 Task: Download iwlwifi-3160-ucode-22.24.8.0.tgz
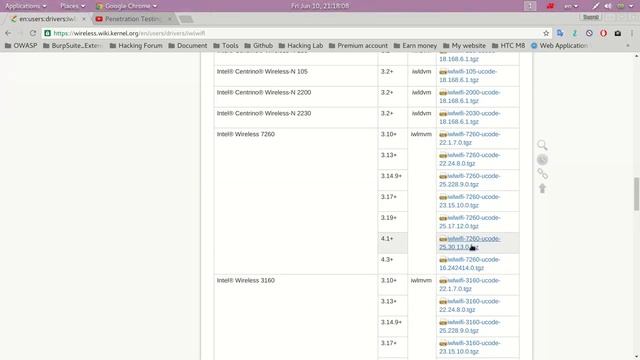coord(470,305)
